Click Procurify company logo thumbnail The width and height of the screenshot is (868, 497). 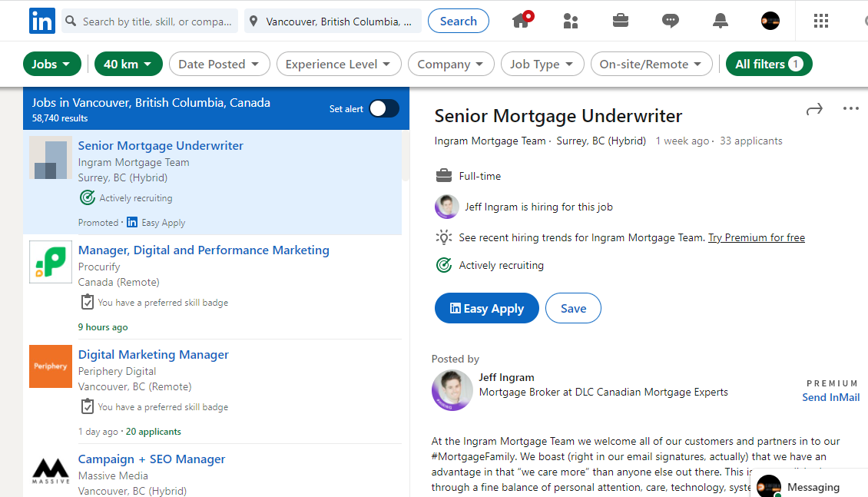[x=51, y=262]
